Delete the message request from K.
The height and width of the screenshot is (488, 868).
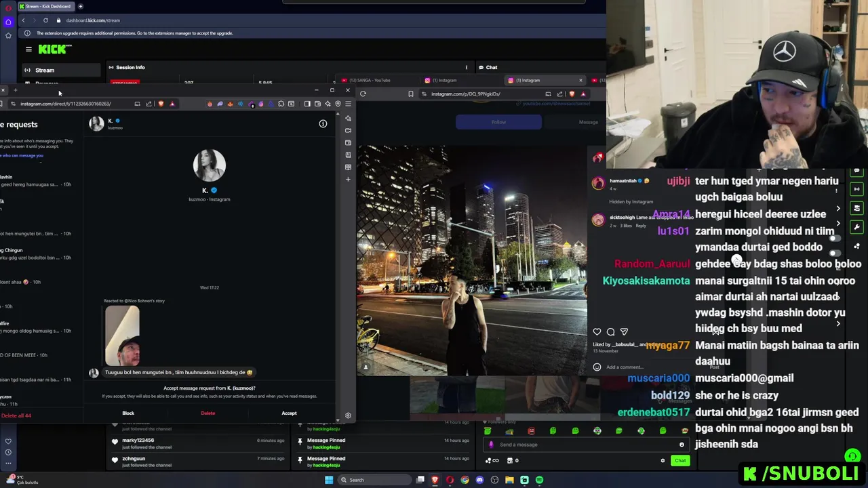click(208, 413)
